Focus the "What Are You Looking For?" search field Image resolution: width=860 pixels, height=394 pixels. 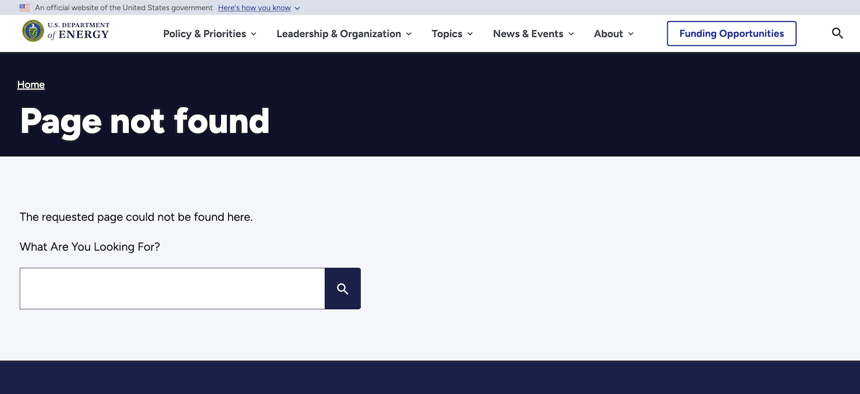(x=172, y=289)
